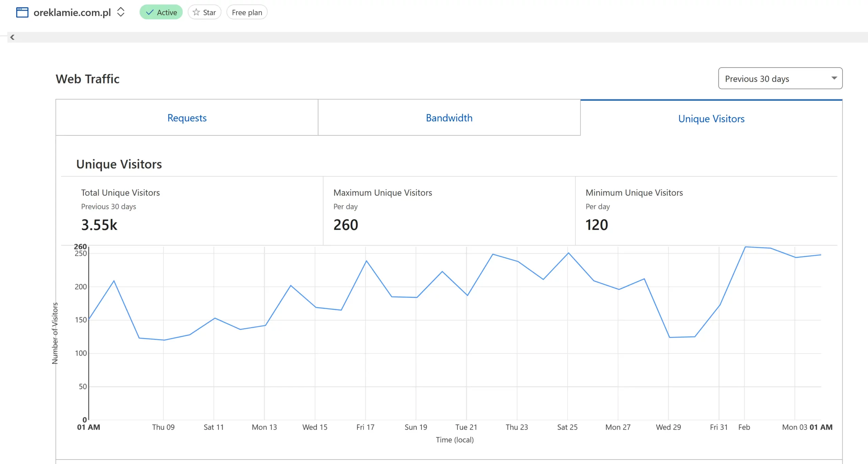The height and width of the screenshot is (464, 868).
Task: Click the chart peak above Feb
Action: 745,247
